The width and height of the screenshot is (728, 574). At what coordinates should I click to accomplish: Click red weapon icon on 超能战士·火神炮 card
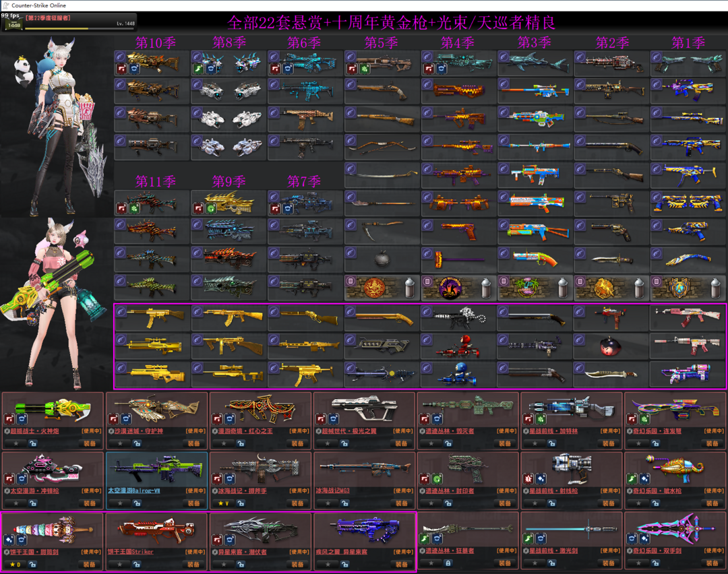pos(9,419)
